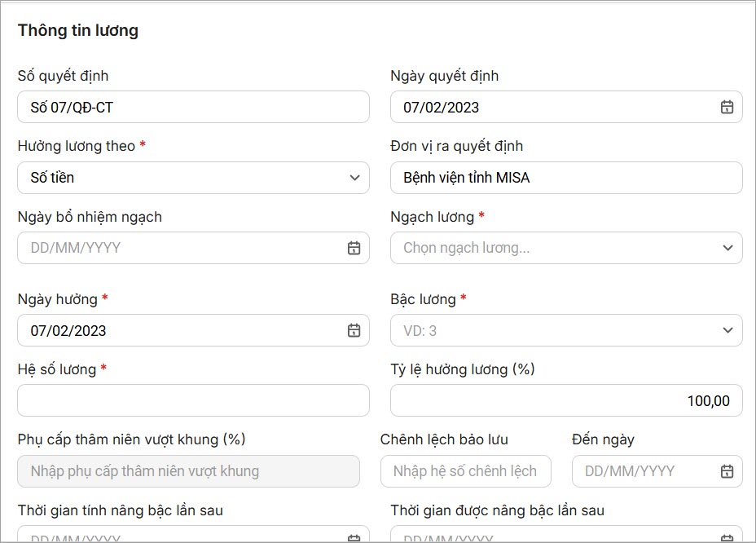The image size is (756, 543).
Task: Open calendar icon in Đến ngày field
Action: (727, 471)
